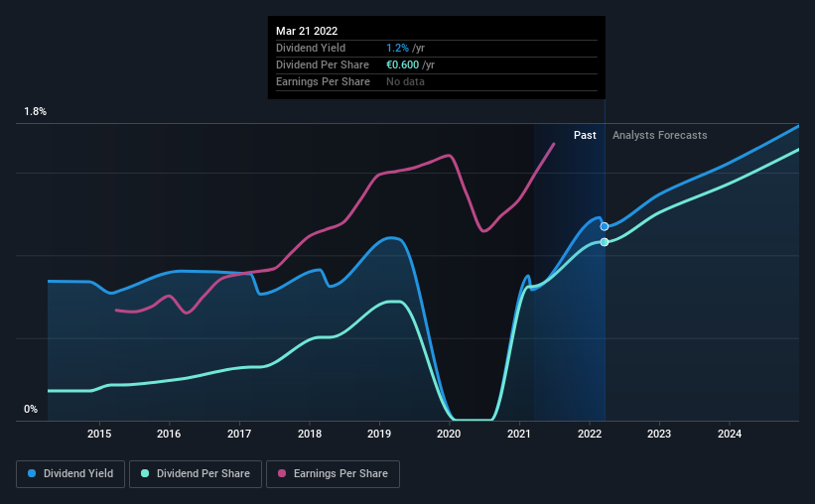The height and width of the screenshot is (504, 815).
Task: Click the teal Dividend Per Share data point marker
Action: tap(604, 242)
